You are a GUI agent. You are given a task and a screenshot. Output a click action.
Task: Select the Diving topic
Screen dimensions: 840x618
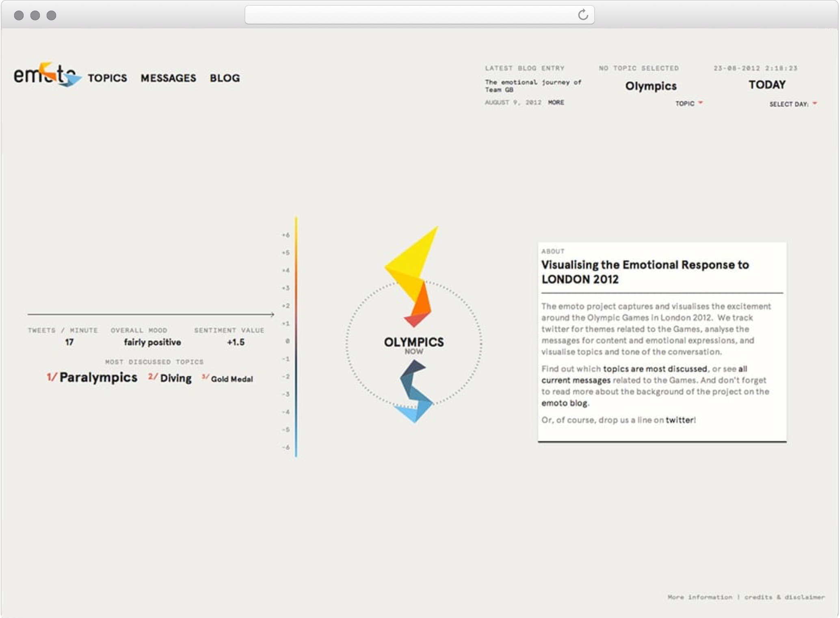click(x=170, y=378)
